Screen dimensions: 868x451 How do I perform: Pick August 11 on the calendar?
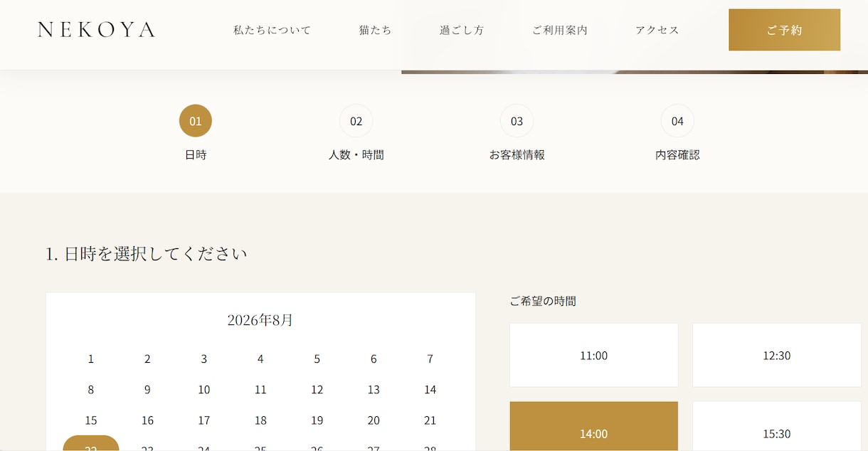point(260,390)
